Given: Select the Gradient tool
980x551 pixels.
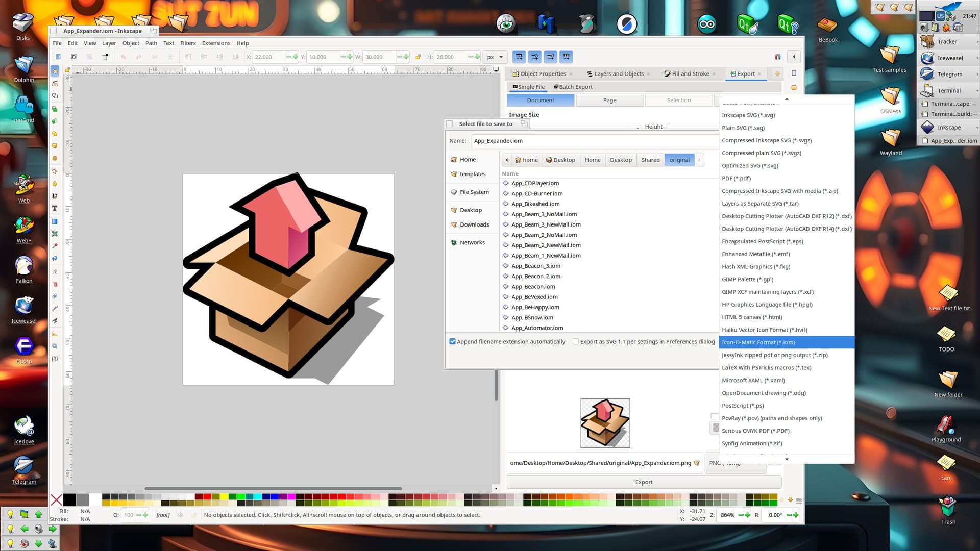Looking at the screenshot, I should 55,221.
